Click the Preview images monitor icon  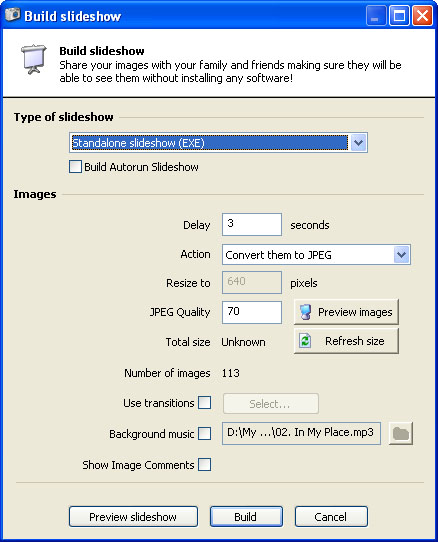tap(306, 312)
